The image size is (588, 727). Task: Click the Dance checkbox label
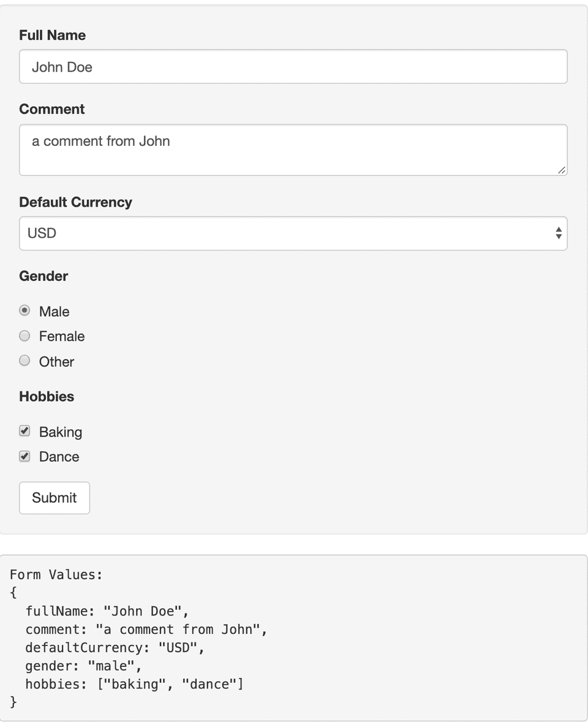click(59, 456)
